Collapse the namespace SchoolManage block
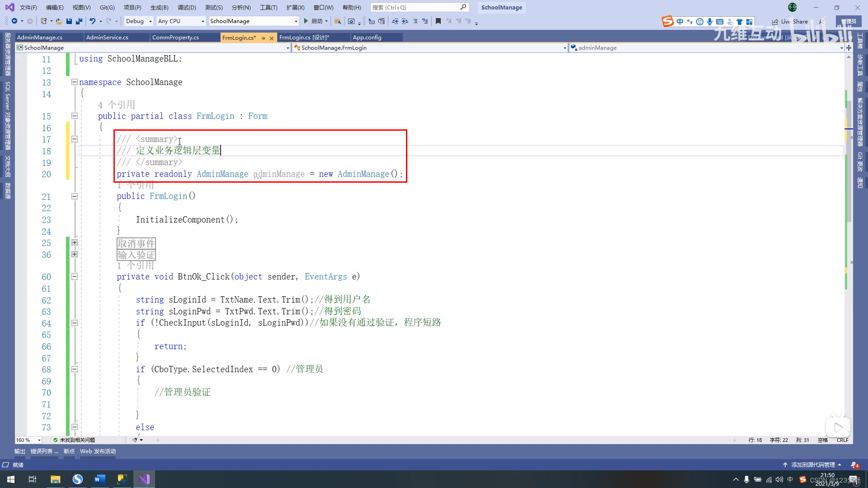Viewport: 868px width, 488px height. click(75, 82)
